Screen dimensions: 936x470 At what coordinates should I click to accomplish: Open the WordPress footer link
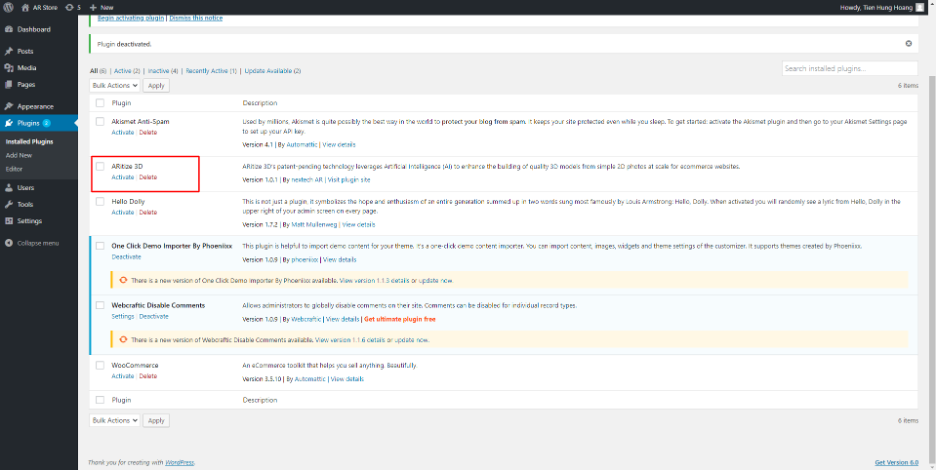click(180, 463)
